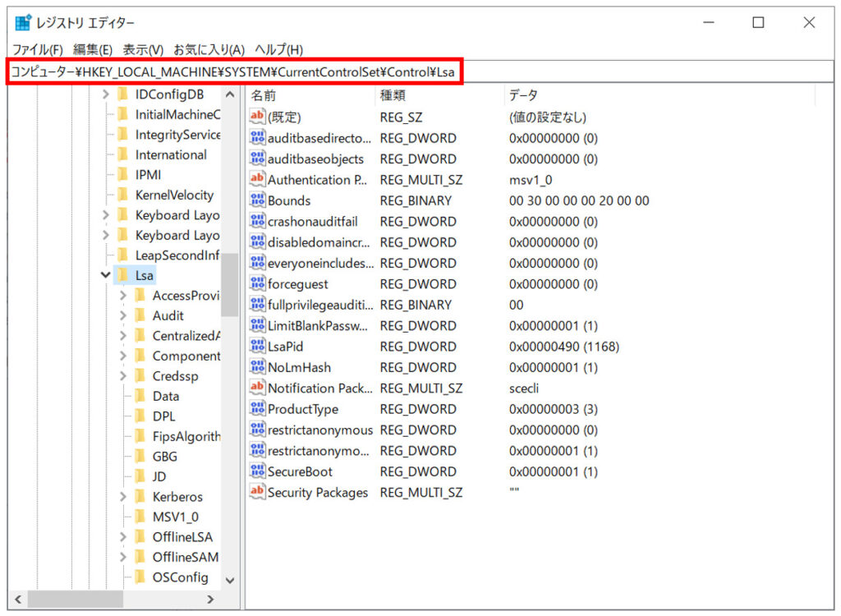
Task: Click the 0x00000490 (1168) data value
Action: (564, 347)
